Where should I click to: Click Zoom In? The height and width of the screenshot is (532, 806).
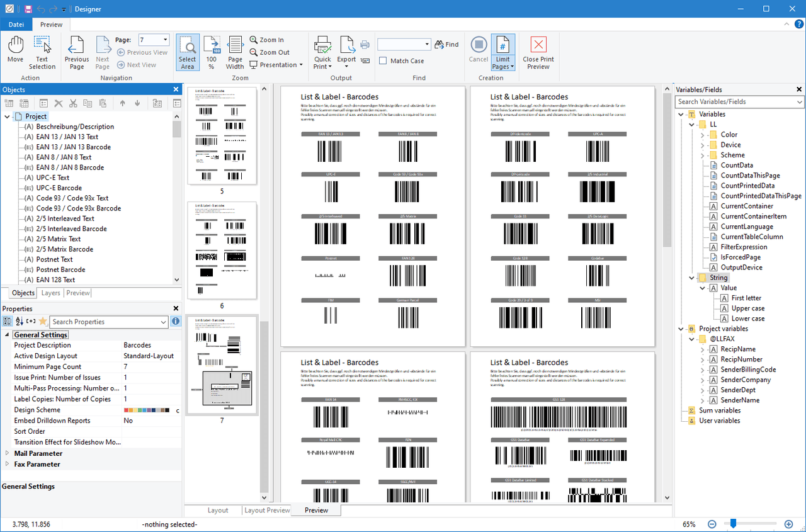point(266,40)
